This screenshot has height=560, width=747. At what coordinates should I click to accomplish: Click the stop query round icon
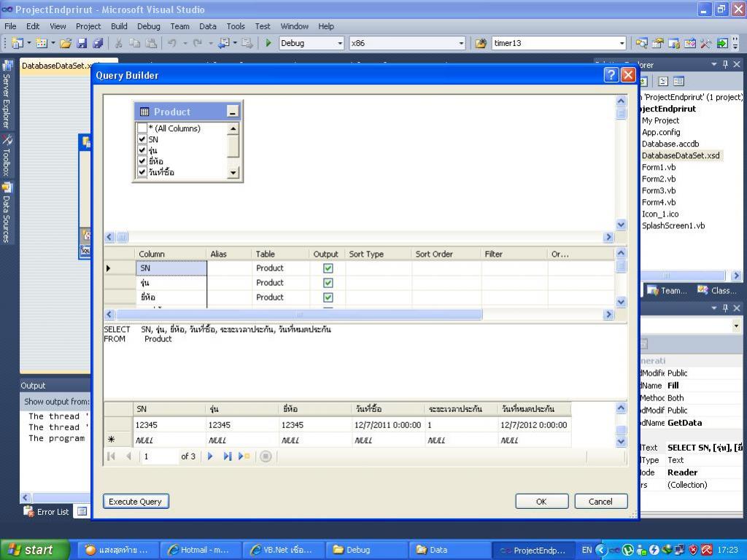point(266,456)
